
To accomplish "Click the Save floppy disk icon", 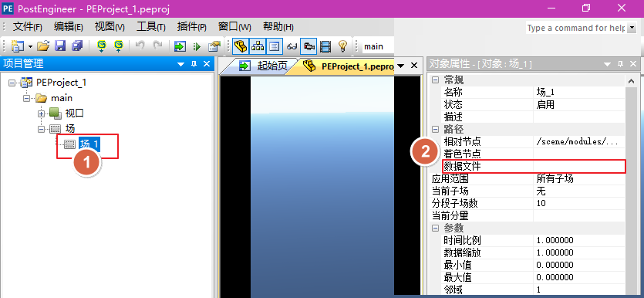I will pos(60,46).
